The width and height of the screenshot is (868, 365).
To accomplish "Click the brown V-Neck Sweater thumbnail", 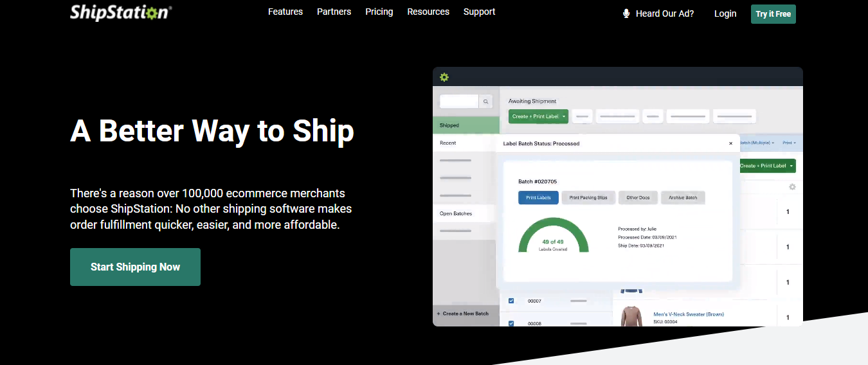I will point(631,316).
